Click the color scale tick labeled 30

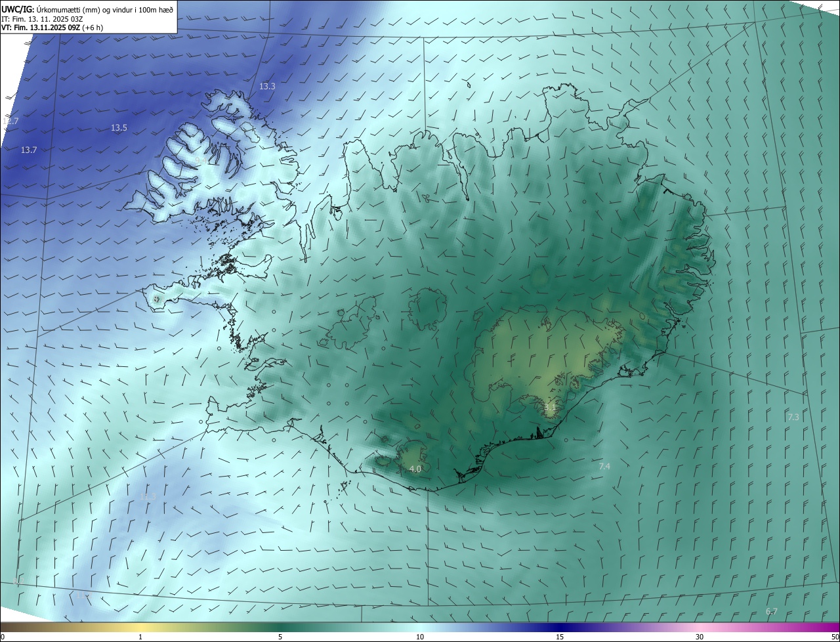[x=700, y=637]
